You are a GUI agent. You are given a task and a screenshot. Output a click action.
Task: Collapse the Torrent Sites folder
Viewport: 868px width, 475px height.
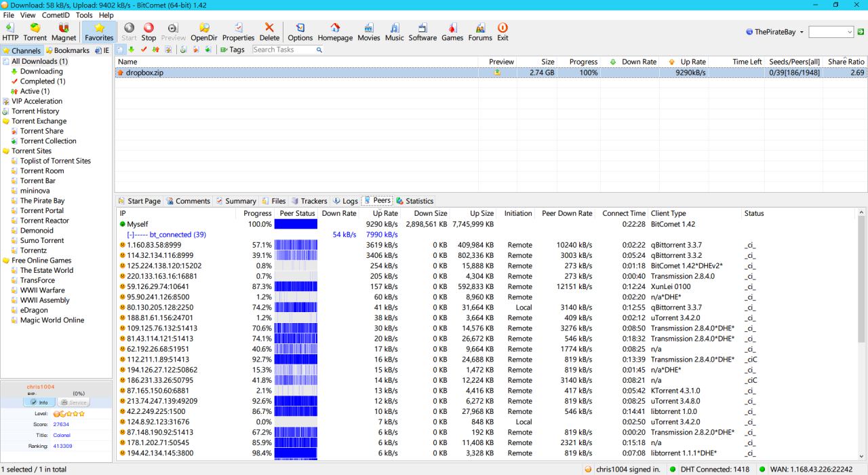click(6, 151)
